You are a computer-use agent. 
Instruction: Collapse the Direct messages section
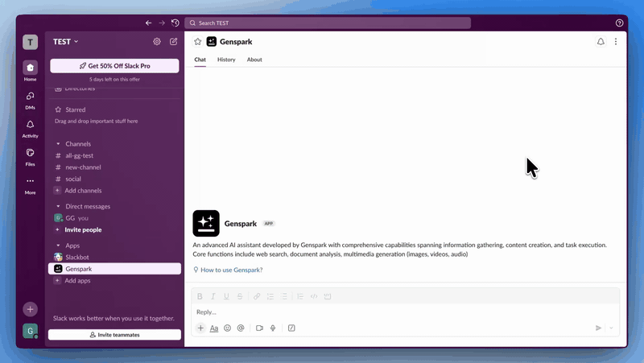58,206
